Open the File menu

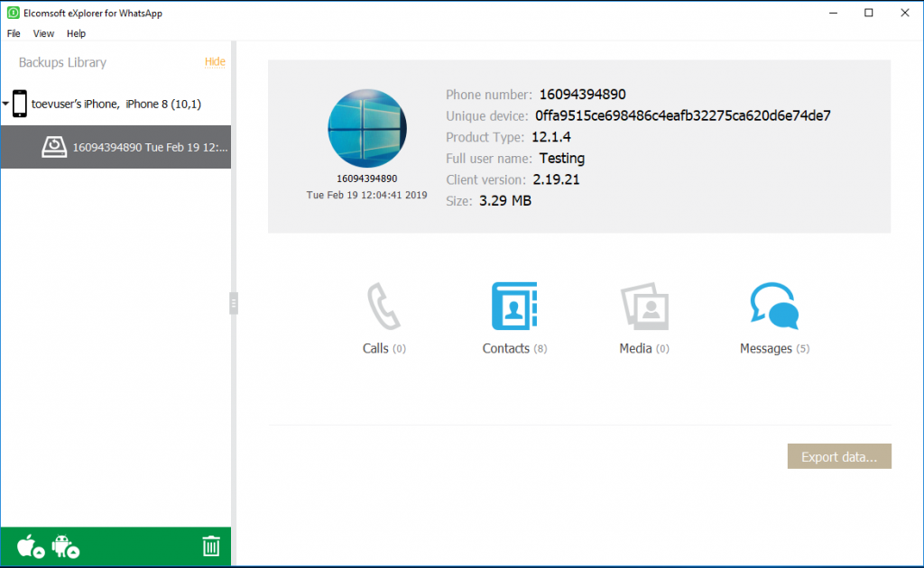(14, 33)
